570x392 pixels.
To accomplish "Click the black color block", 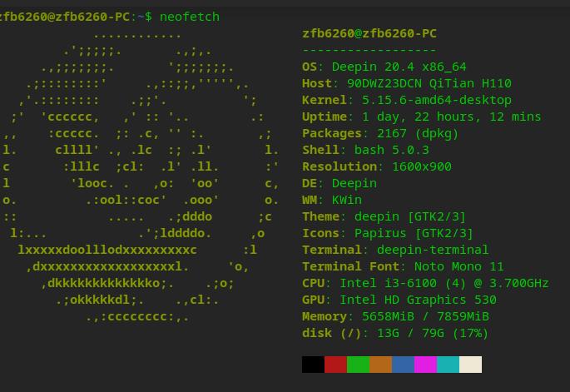I will (313, 365).
